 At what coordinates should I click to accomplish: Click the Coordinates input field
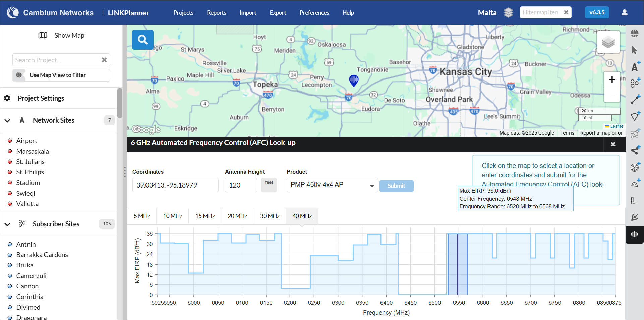175,185
